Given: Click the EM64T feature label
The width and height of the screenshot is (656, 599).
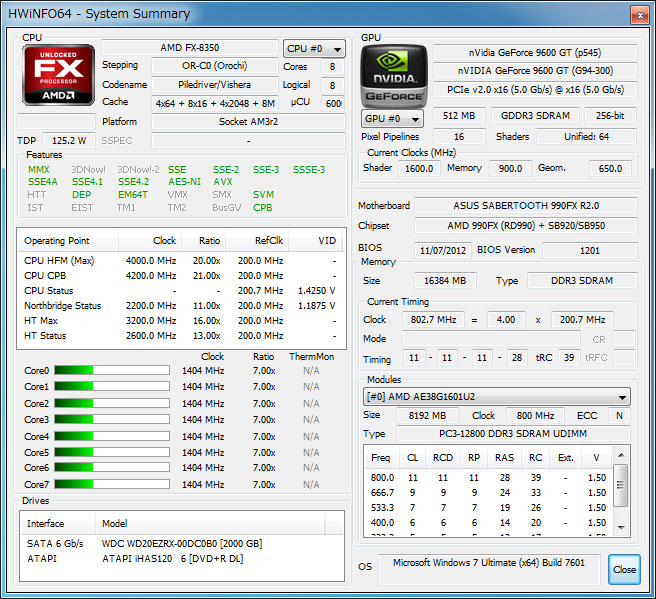Looking at the screenshot, I should tap(133, 195).
